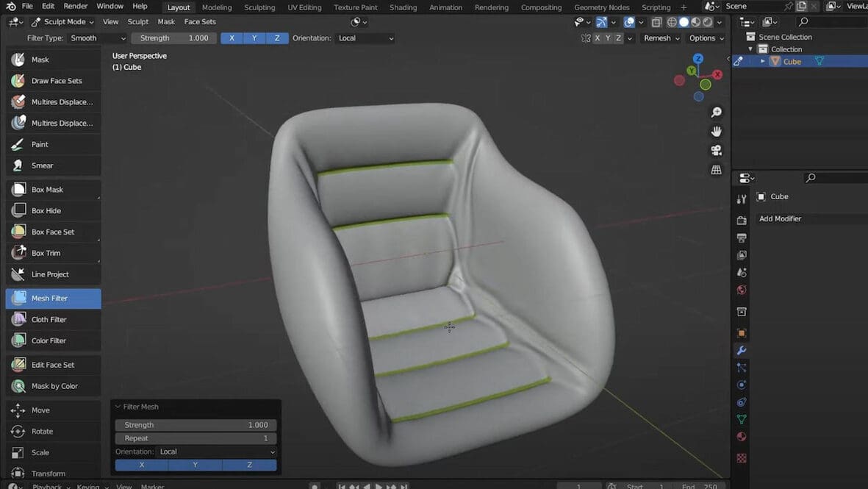
Task: Open the Modifier properties wrench tab
Action: (x=742, y=351)
